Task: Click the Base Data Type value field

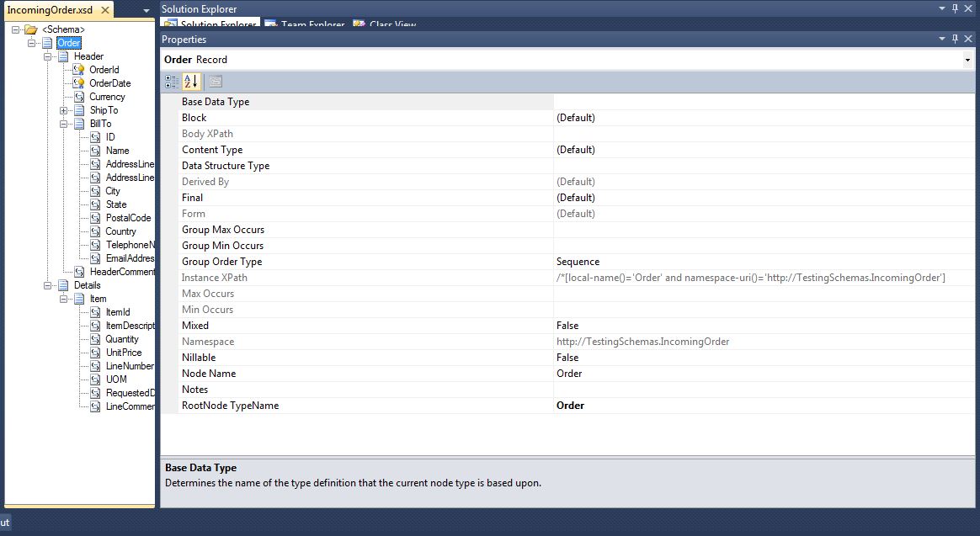Action: tap(764, 102)
